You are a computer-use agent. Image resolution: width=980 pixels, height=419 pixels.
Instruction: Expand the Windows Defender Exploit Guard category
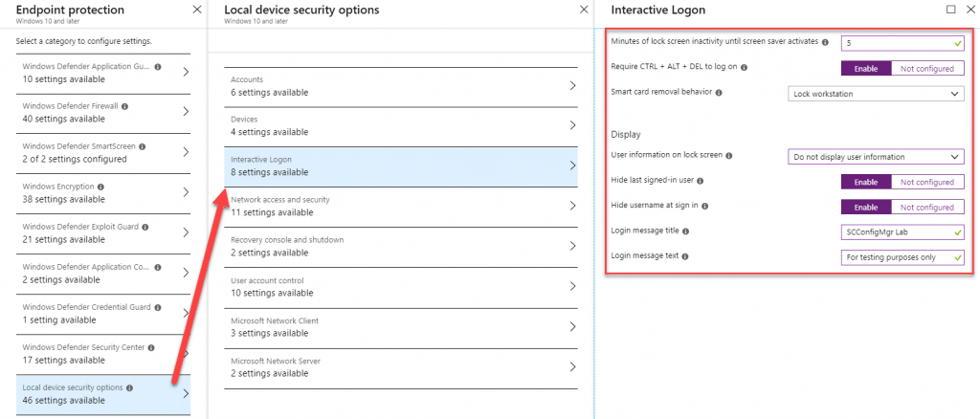pos(103,232)
